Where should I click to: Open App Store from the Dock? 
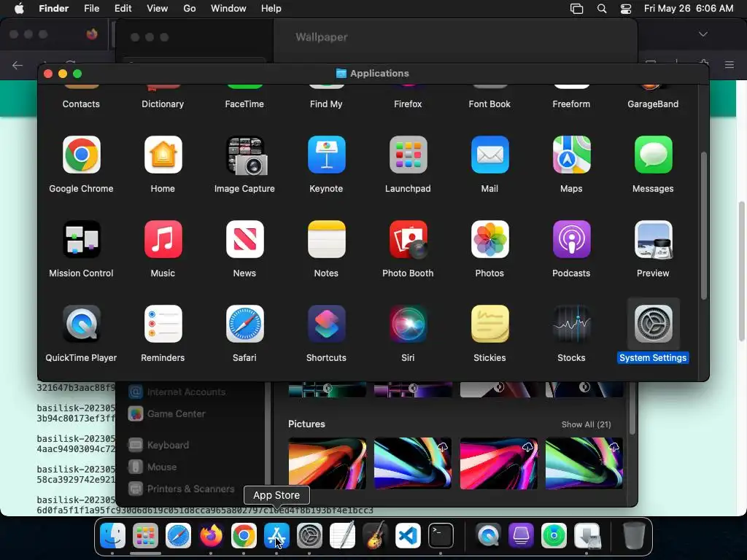tap(276, 535)
